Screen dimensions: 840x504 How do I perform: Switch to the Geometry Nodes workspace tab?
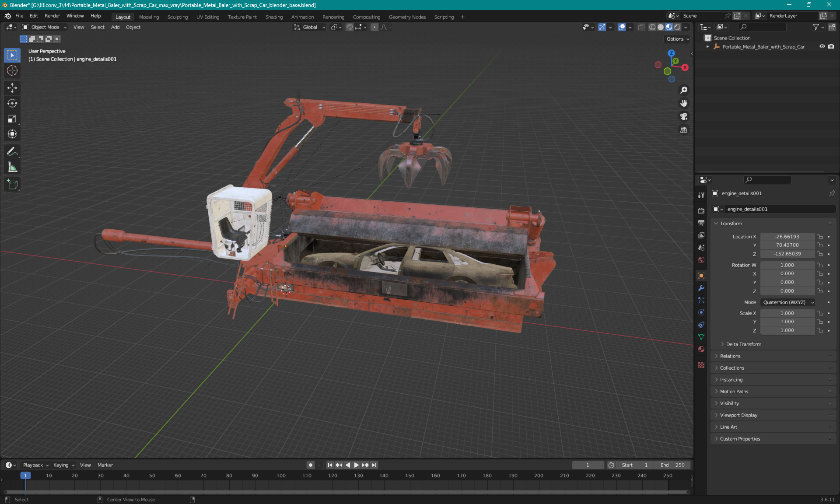coord(407,17)
